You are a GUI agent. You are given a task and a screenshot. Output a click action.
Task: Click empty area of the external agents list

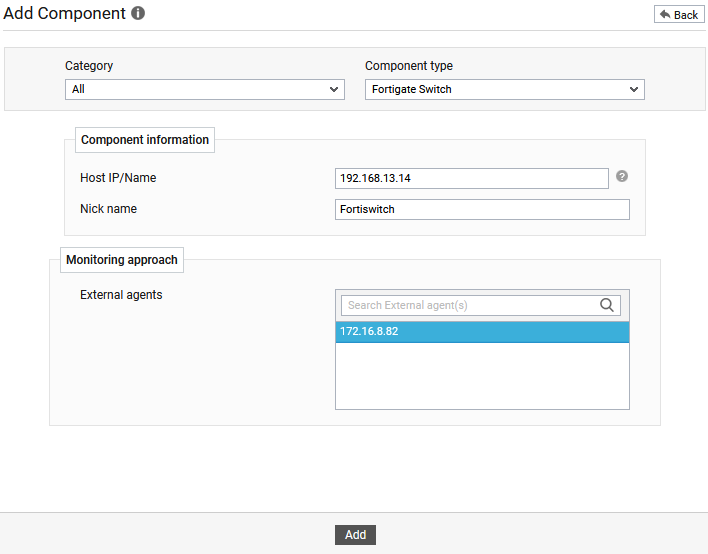click(x=482, y=376)
